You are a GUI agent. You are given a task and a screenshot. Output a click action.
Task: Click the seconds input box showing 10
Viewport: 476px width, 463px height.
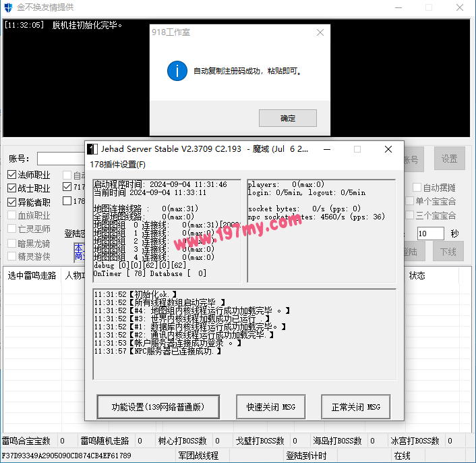click(x=430, y=234)
